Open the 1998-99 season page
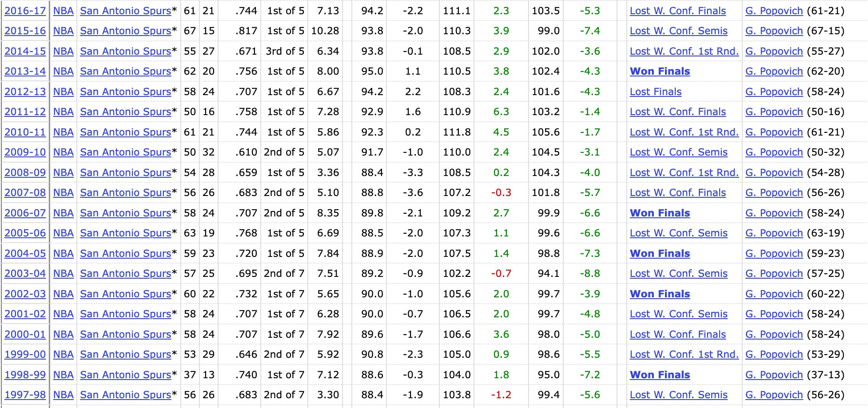Image resolution: width=868 pixels, height=408 pixels. coord(25,375)
